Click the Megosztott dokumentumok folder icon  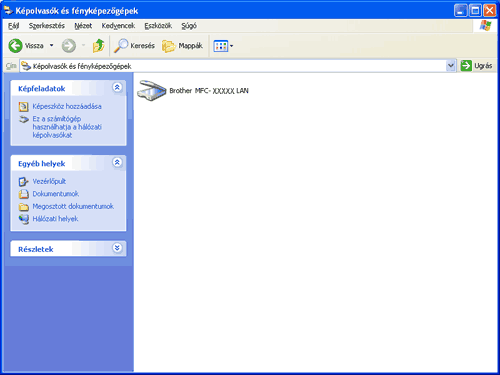coord(24,207)
